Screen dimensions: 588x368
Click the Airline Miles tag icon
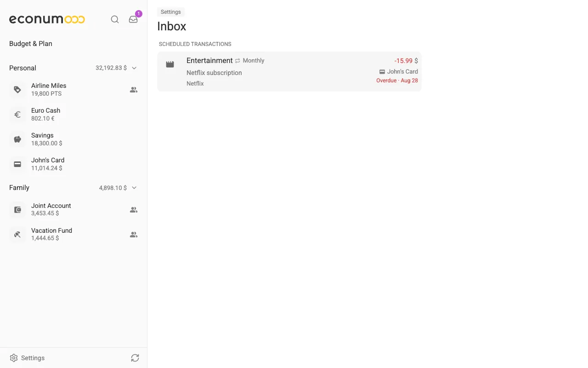click(x=17, y=90)
